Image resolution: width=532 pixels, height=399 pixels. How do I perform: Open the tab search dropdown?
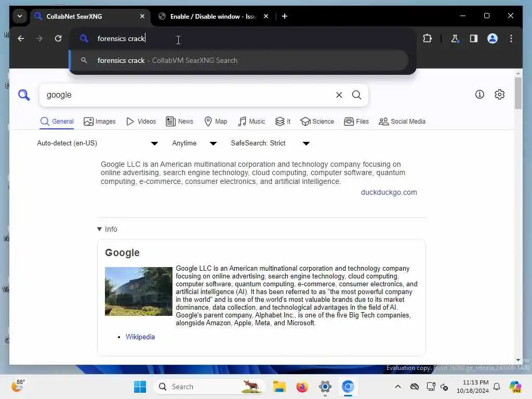20,16
